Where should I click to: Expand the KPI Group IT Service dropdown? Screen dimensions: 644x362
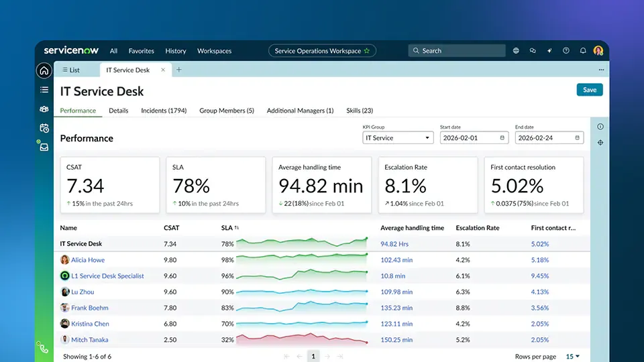(x=398, y=138)
